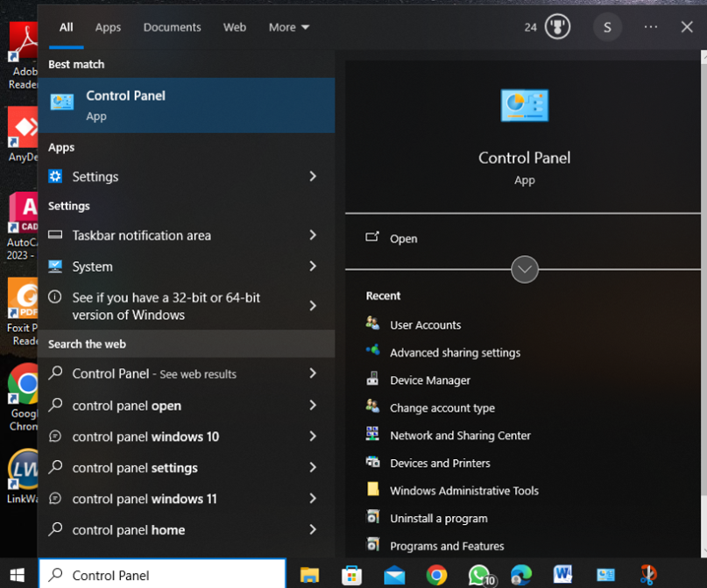Expand Taskbar notification area chevron

[313, 236]
